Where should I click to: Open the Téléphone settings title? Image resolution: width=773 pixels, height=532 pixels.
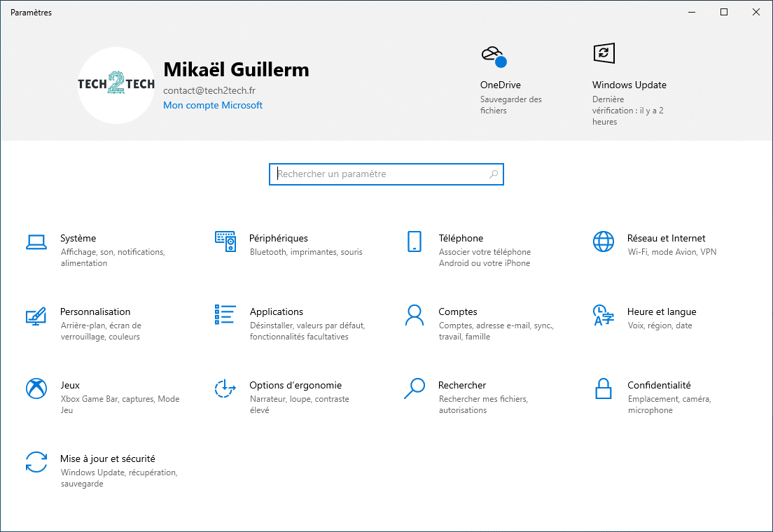click(x=461, y=238)
